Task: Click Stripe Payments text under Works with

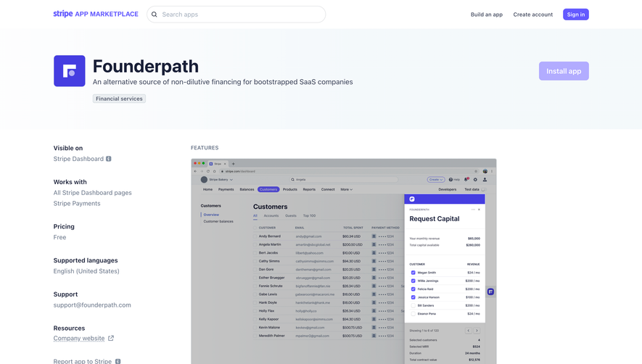Action: point(77,204)
